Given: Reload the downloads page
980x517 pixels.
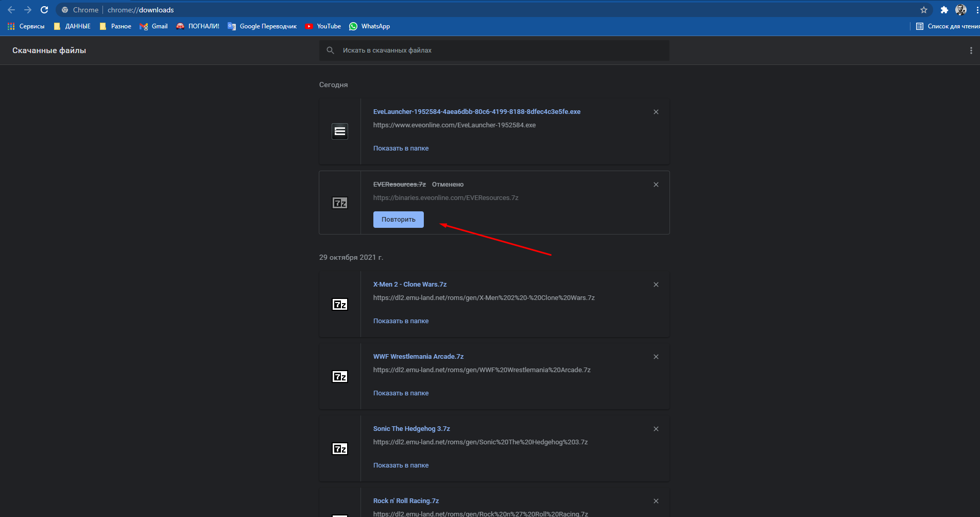Looking at the screenshot, I should coord(44,10).
